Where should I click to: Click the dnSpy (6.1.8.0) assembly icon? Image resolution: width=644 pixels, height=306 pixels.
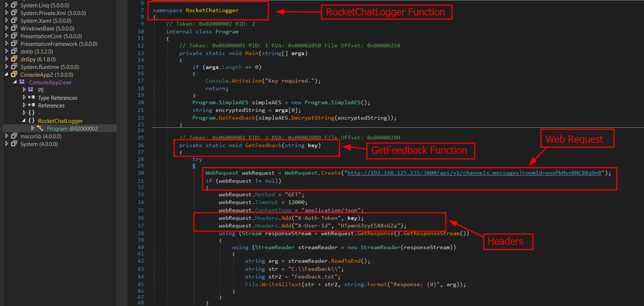point(14,59)
